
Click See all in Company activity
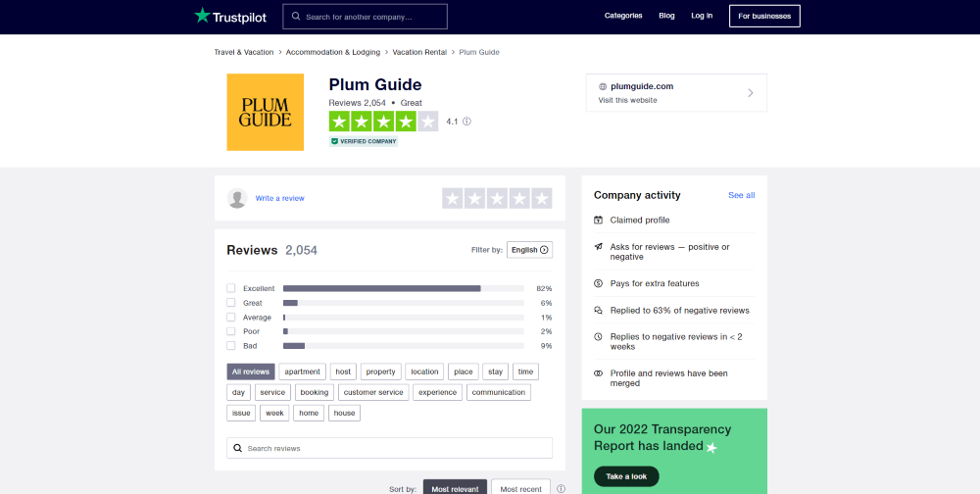(741, 196)
